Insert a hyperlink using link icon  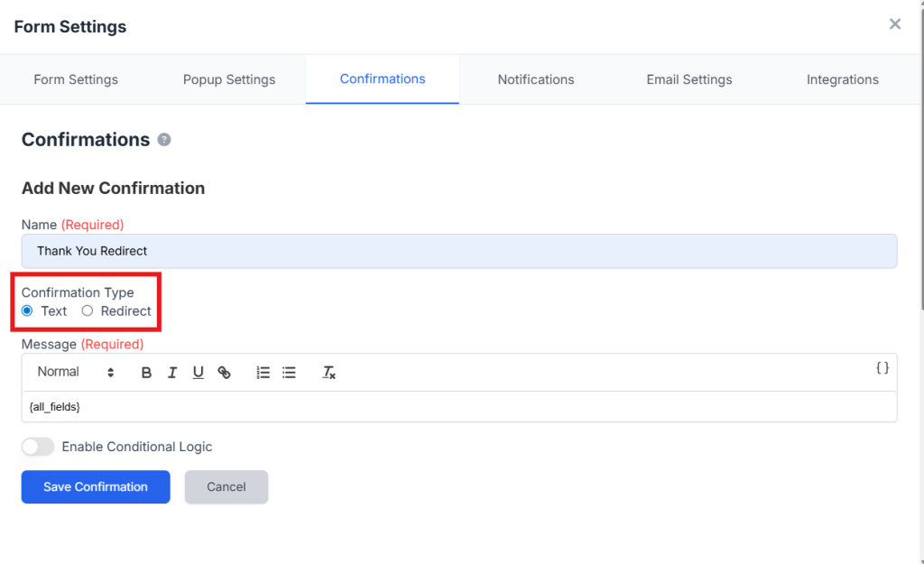[225, 373]
